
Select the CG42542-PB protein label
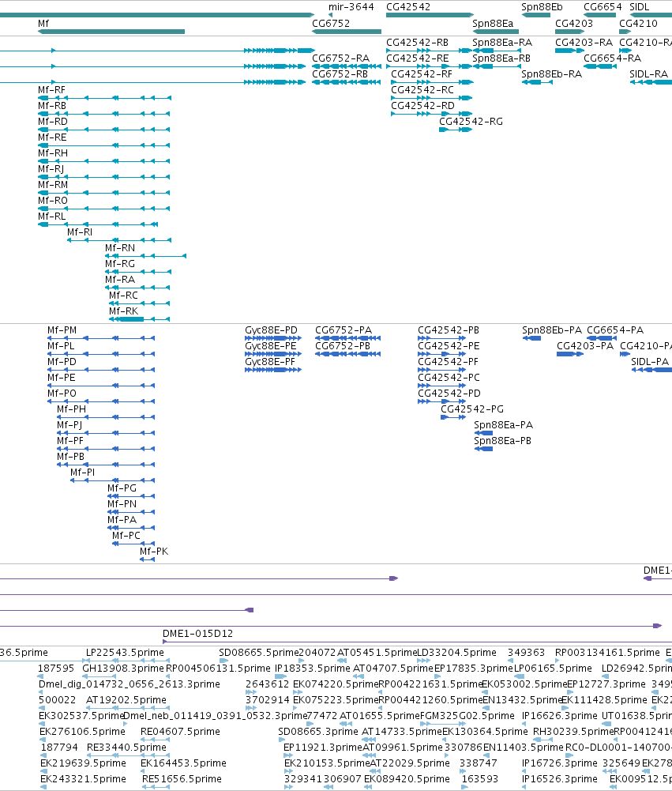point(449,330)
